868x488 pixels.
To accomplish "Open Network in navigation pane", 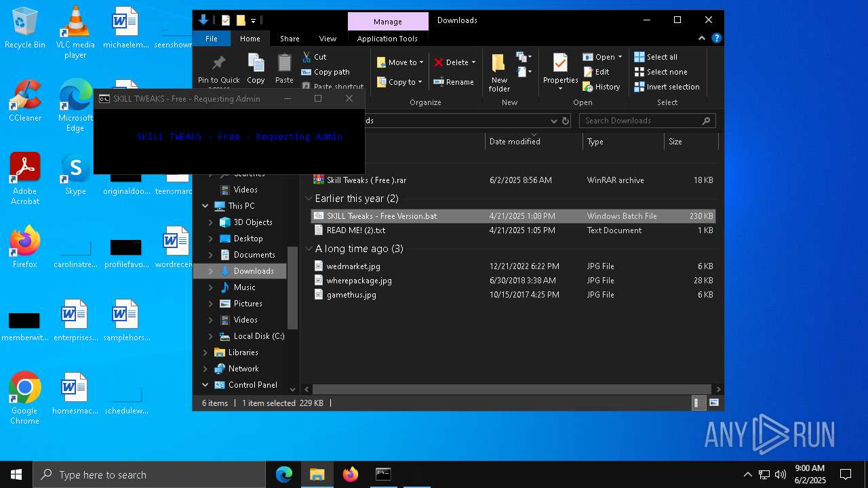I will tap(243, 369).
